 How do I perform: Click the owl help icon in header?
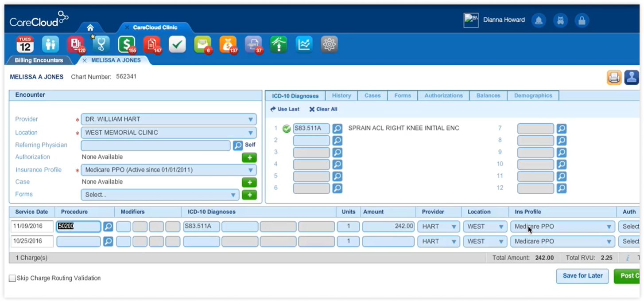tap(561, 20)
